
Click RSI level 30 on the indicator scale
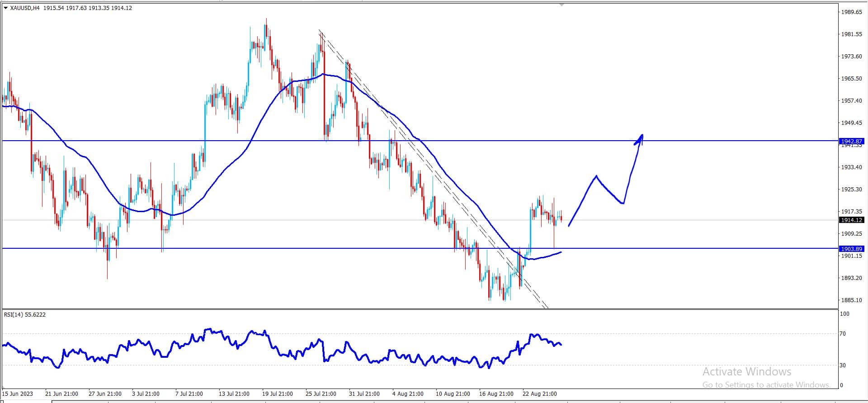pyautogui.click(x=843, y=365)
